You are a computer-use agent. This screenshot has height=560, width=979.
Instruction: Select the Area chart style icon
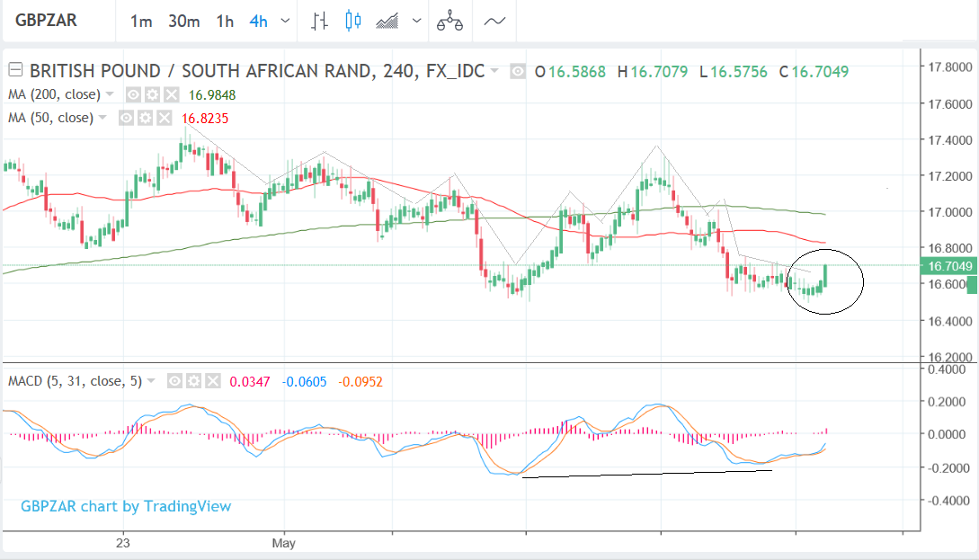[388, 22]
